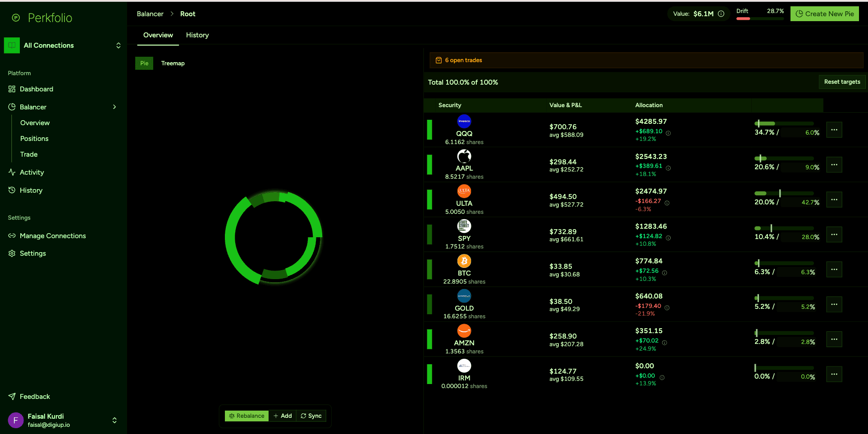Expand the Balancer sidebar chevron
Screen dimensions: 868x434
click(x=114, y=107)
